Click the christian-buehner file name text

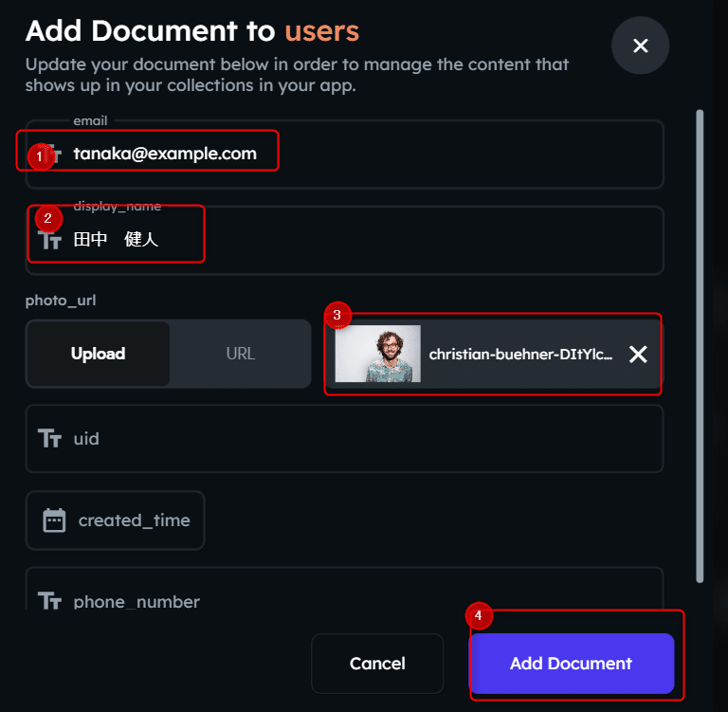coord(520,355)
